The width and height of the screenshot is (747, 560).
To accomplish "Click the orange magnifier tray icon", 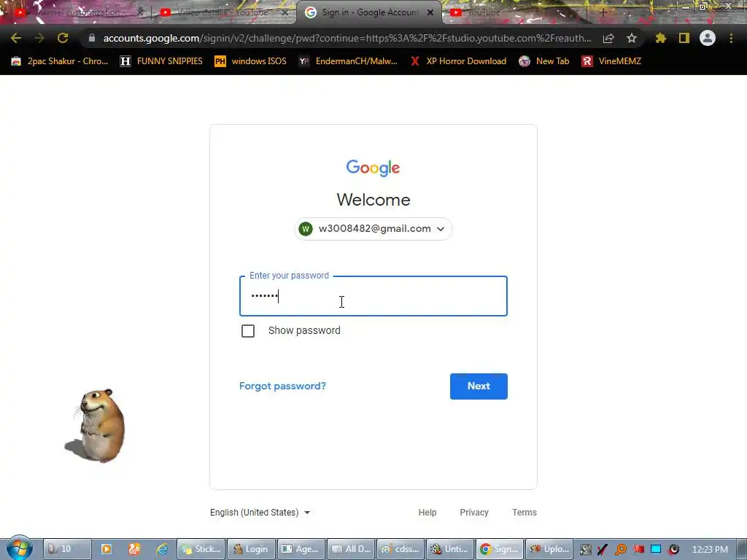I will (x=621, y=550).
